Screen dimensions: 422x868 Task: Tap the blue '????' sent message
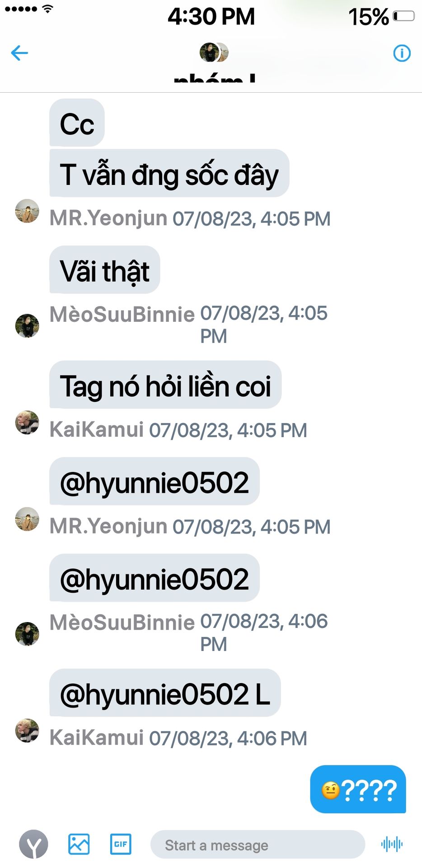pos(358,789)
